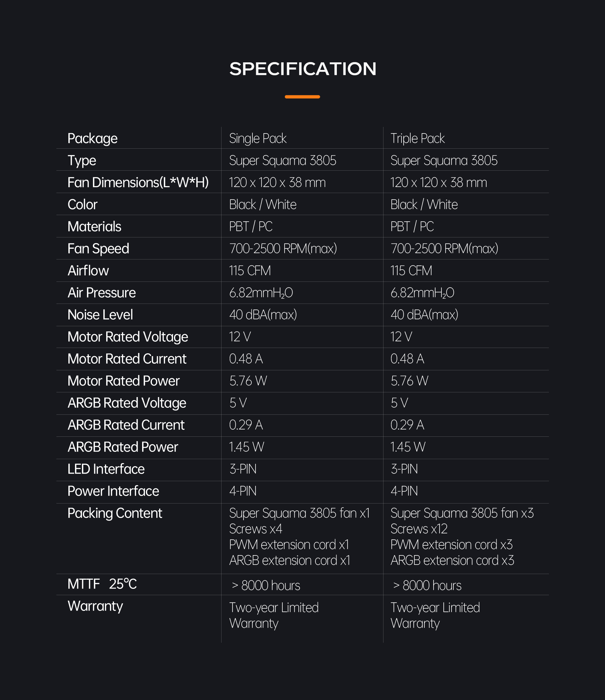Select the Fan Speed row label

point(98,249)
